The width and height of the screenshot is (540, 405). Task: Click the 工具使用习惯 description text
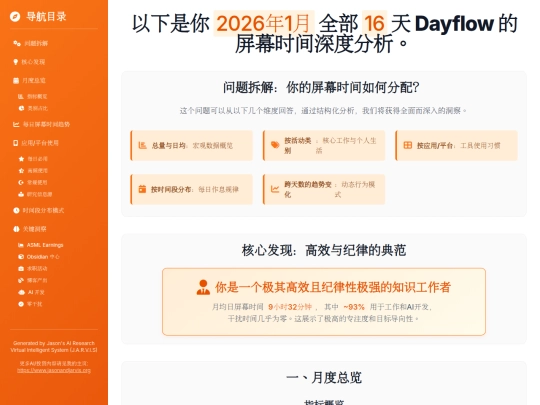click(x=480, y=145)
